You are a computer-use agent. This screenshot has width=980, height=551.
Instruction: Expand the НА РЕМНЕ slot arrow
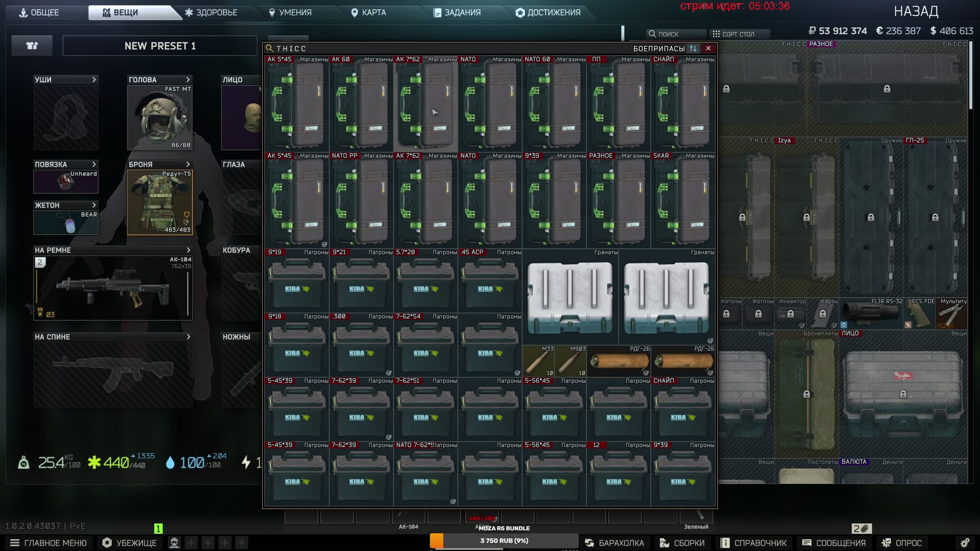188,250
